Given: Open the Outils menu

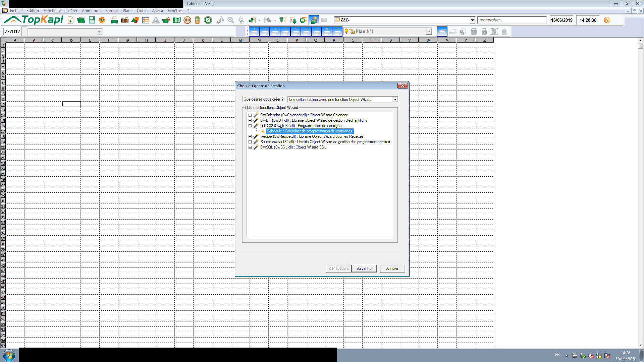Looking at the screenshot, I should click(142, 11).
